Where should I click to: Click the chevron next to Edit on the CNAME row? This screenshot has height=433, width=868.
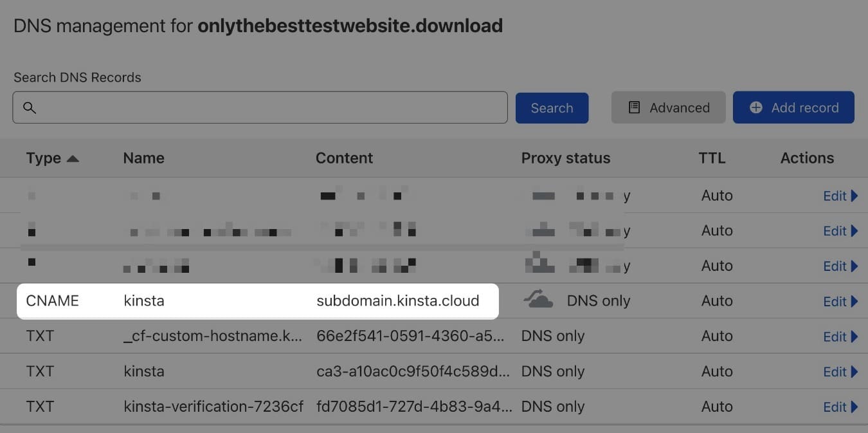tap(856, 302)
